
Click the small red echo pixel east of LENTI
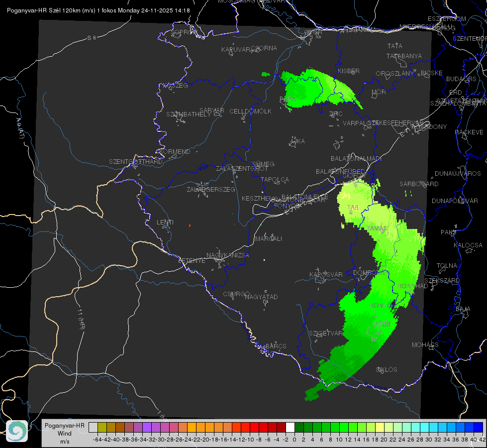tap(190, 225)
